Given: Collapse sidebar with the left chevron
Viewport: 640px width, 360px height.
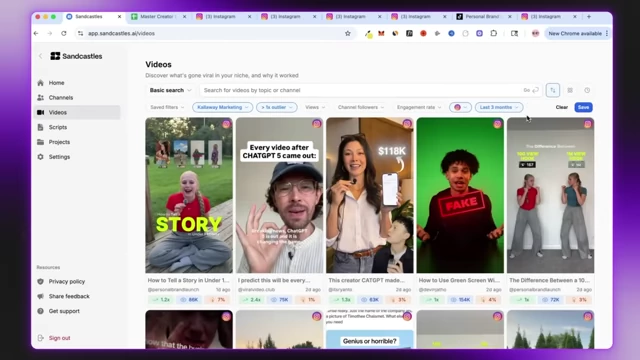Looking at the screenshot, I should pyautogui.click(x=40, y=56).
